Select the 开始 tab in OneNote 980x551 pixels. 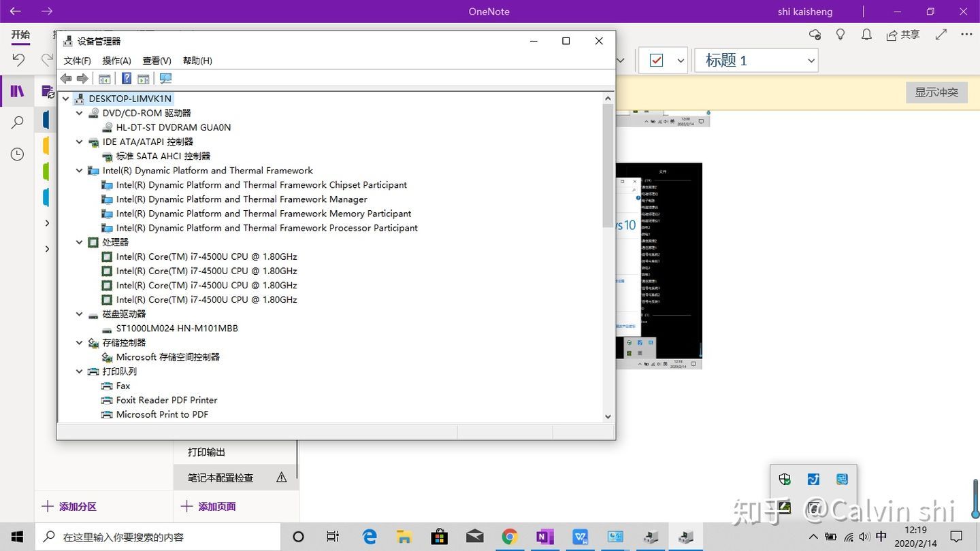pyautogui.click(x=20, y=35)
